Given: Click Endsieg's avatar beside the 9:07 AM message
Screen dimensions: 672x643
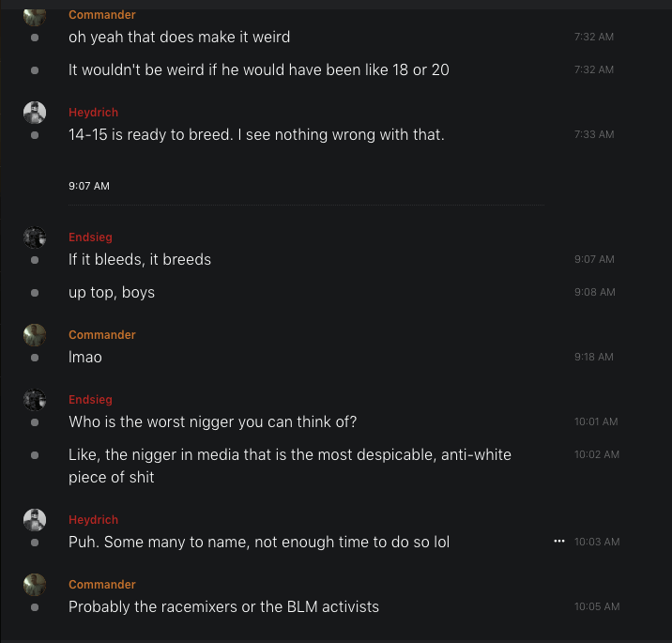Looking at the screenshot, I should 35,237.
